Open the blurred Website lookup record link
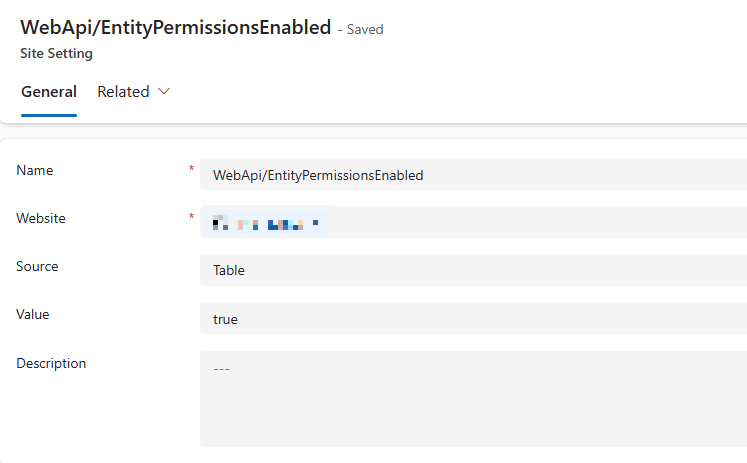This screenshot has width=747, height=463. pos(265,222)
